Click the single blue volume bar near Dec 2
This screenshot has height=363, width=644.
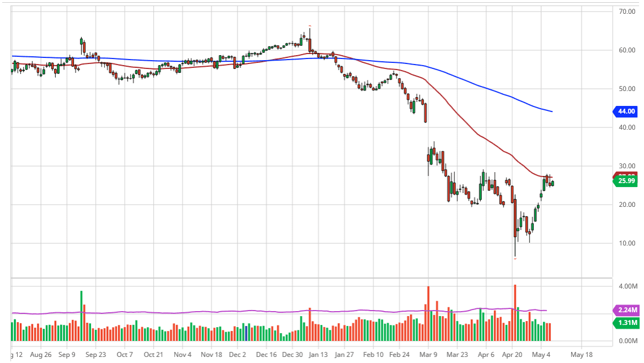[x=246, y=333]
